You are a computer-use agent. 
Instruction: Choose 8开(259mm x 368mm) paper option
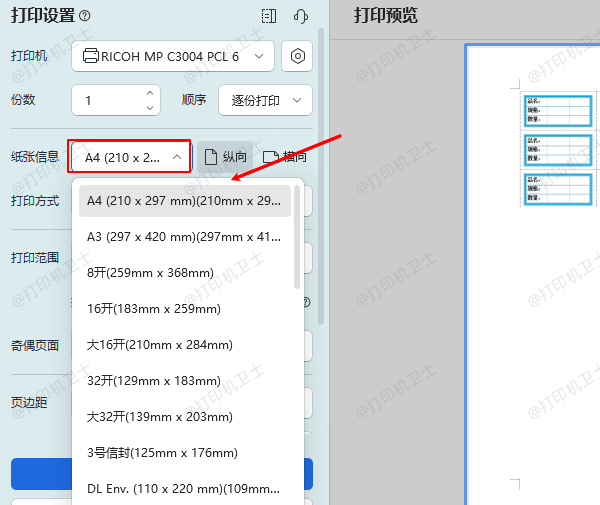(x=185, y=273)
